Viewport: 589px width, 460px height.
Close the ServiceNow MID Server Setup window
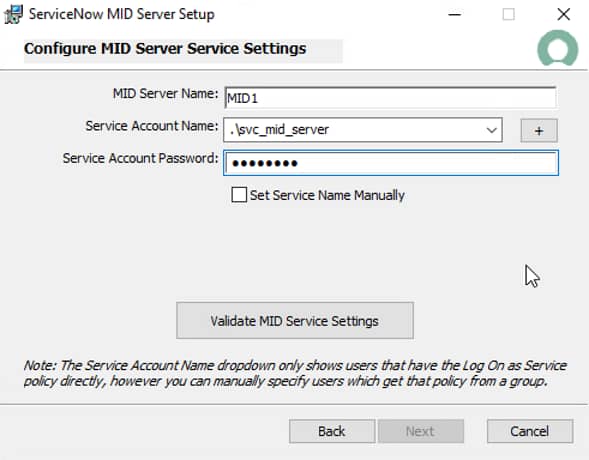pos(563,14)
